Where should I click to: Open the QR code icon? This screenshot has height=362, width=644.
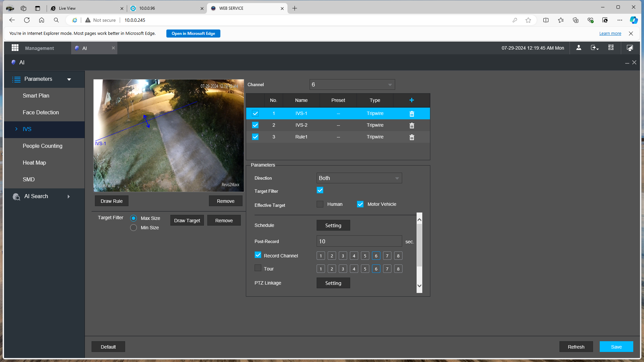(x=611, y=48)
